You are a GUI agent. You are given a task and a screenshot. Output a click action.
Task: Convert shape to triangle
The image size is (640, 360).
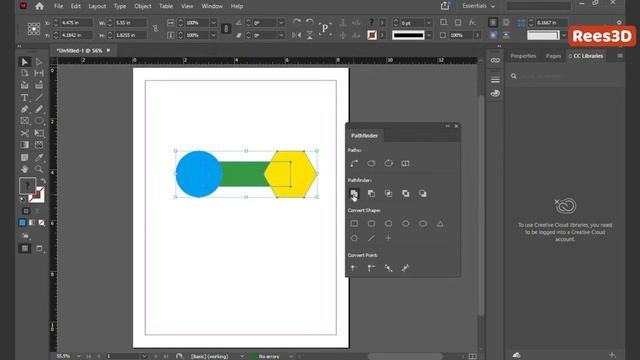click(x=440, y=224)
